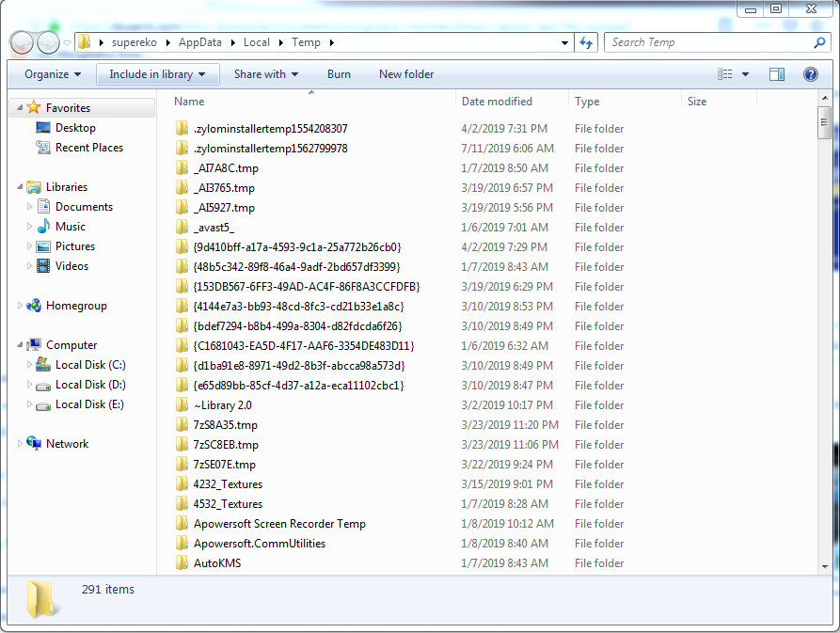Expand Local Disk (C:) in the navigation pane
The height and width of the screenshot is (633, 840).
click(x=28, y=364)
